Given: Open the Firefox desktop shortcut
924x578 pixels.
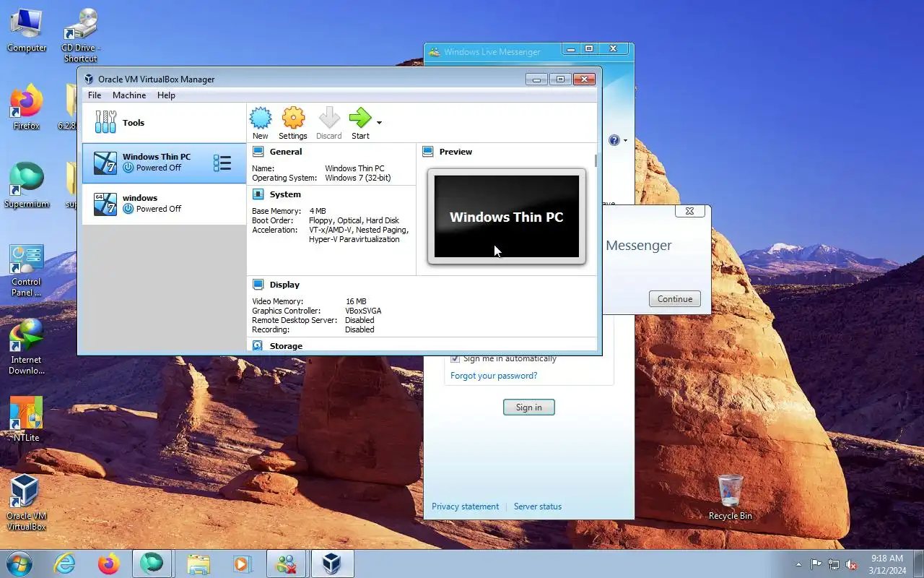Looking at the screenshot, I should point(27,108).
